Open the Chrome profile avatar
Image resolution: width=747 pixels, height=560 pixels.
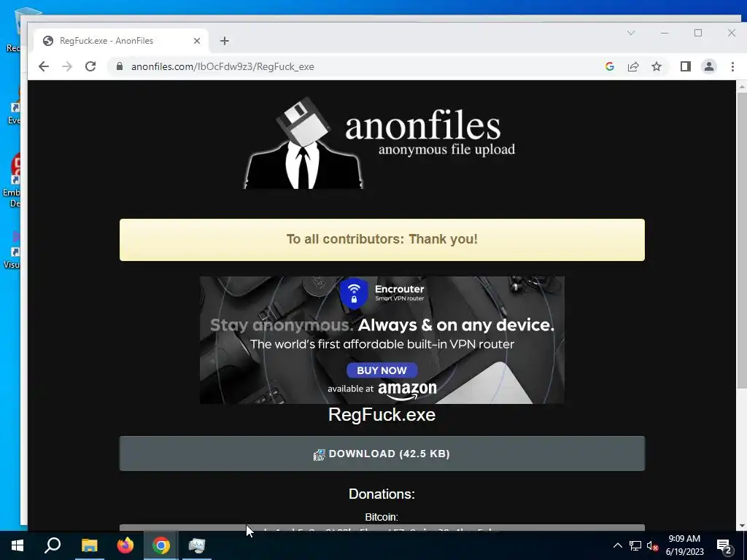(709, 66)
